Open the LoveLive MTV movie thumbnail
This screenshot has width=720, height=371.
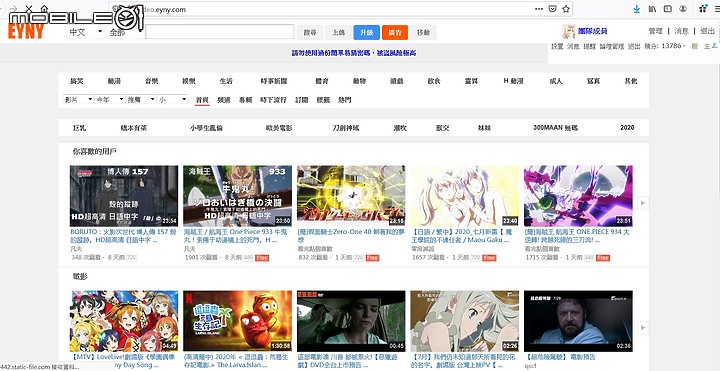[124, 321]
